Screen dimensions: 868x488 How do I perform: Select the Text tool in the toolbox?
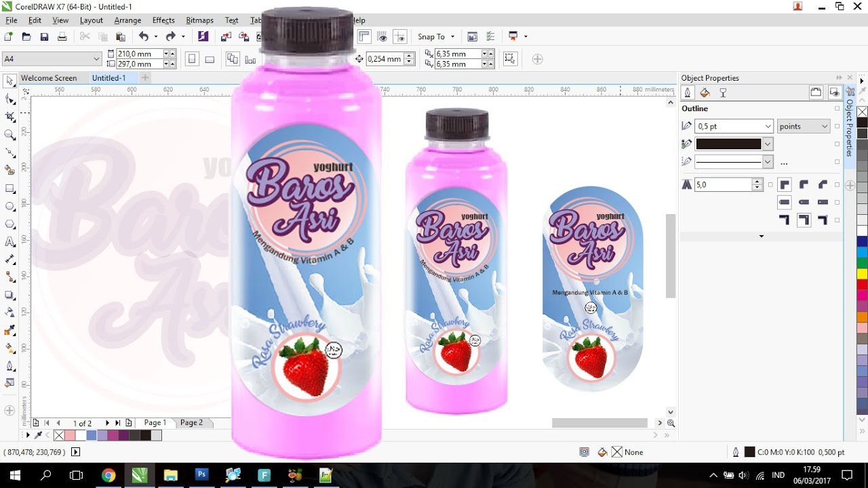click(10, 241)
